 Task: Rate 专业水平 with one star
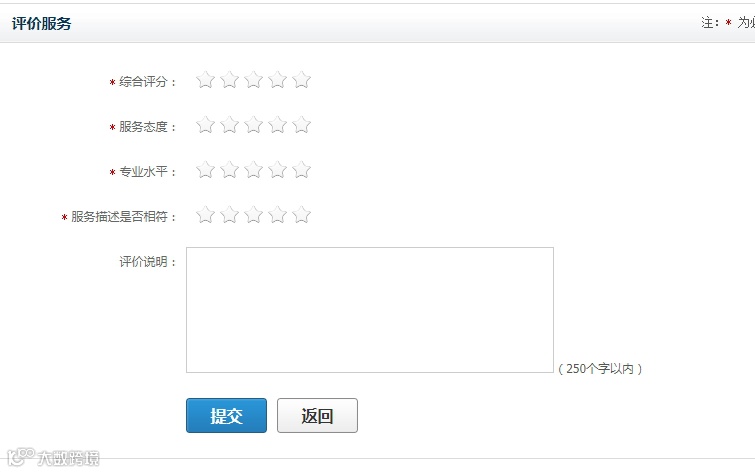205,170
